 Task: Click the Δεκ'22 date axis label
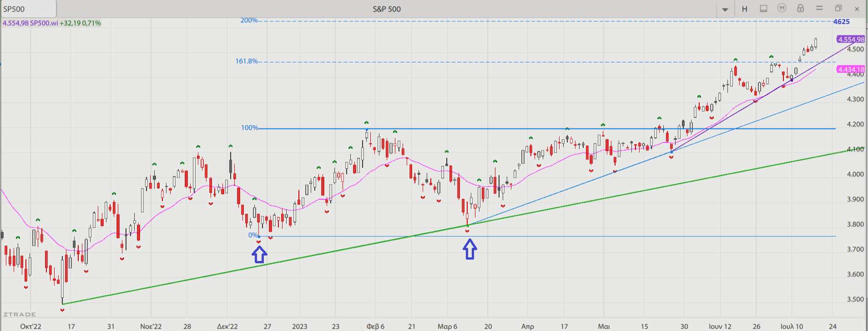227,326
